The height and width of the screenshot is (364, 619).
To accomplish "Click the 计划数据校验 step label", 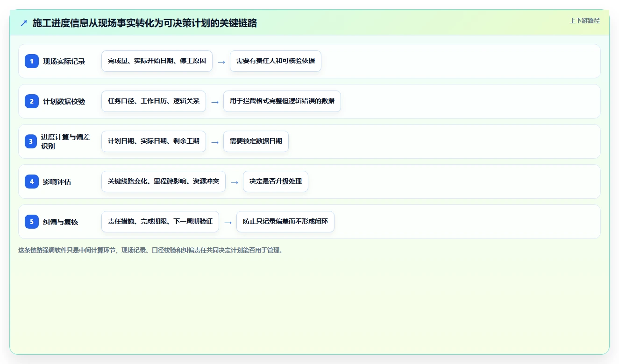I will [64, 101].
